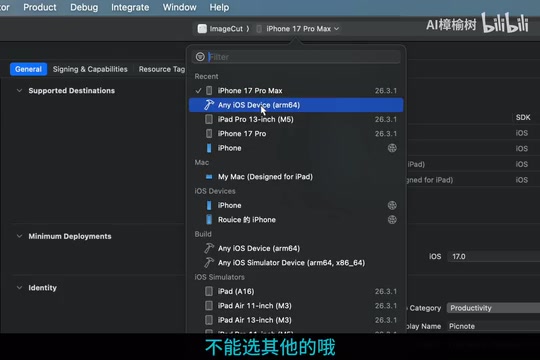
Task: Click the device icon beside iPad Pro 13-inch (M5)
Action: pyautogui.click(x=209, y=119)
